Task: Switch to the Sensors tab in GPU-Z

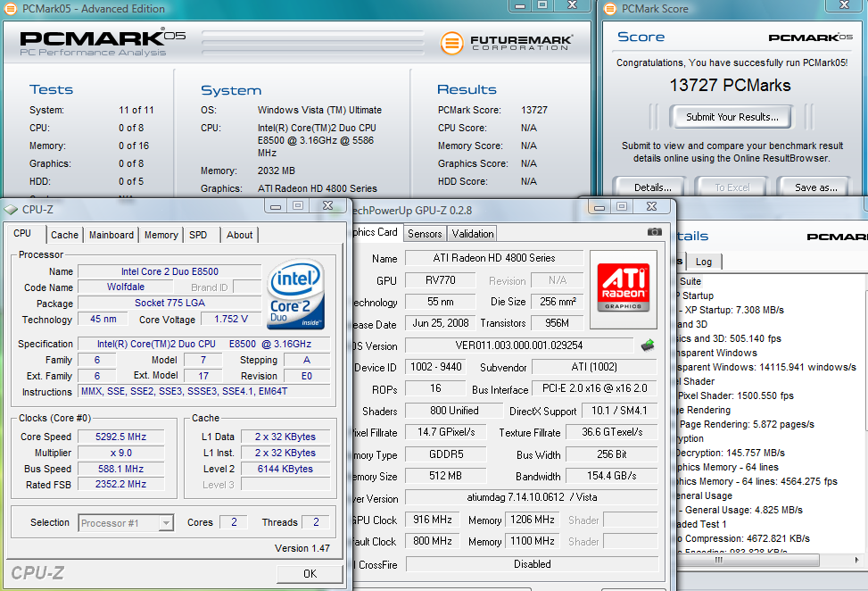Action: click(425, 234)
